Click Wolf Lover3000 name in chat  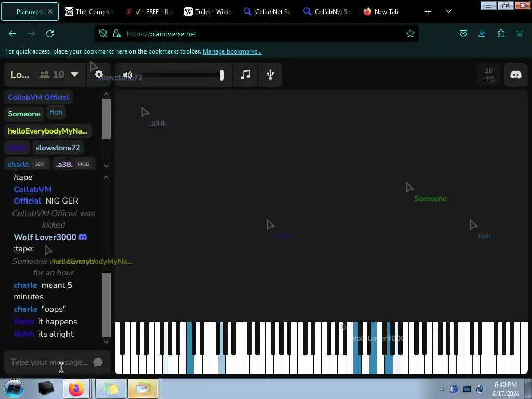tap(45, 237)
